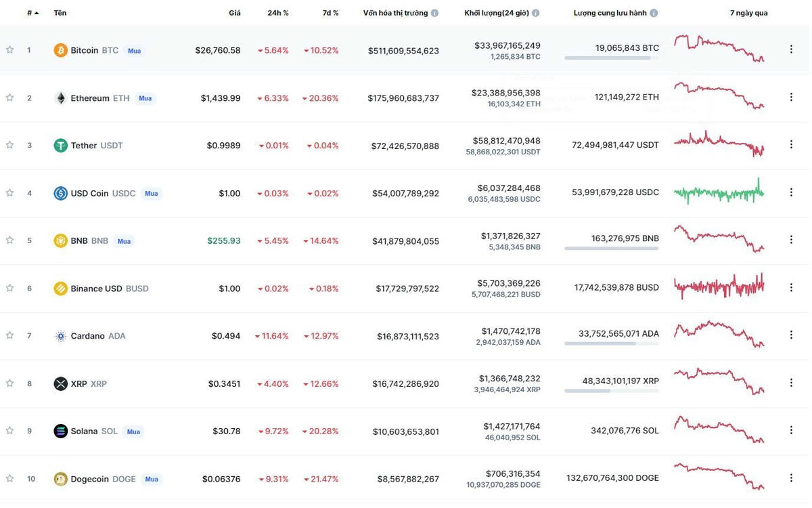Viewport: 812px width, 508px height.
Task: Click Bitcoin's circulating supply progress bar
Action: coord(611,58)
